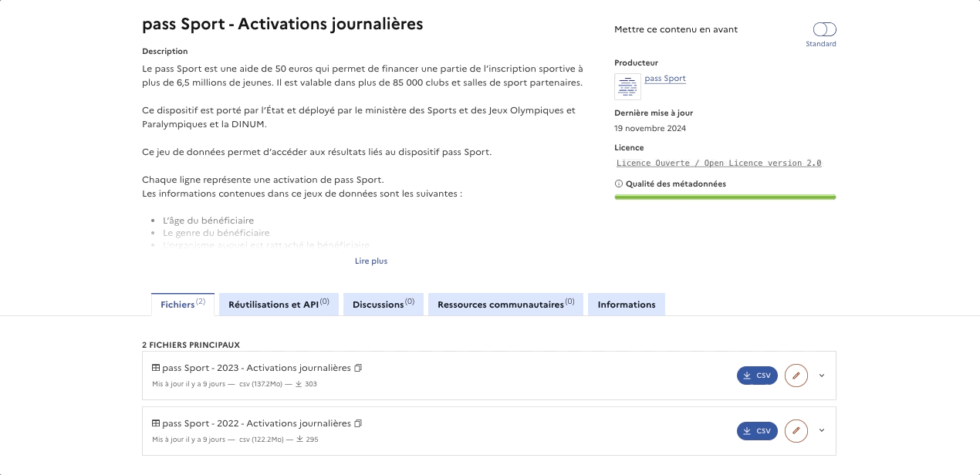Click the '19 novembre 2024' update date
Viewport: 980px width, 475px height.
pos(650,129)
